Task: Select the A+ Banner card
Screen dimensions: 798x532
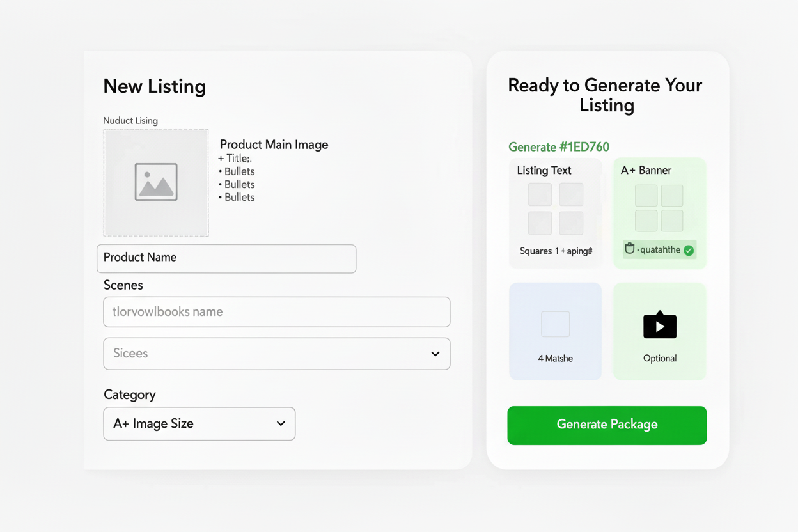Action: pos(659,213)
